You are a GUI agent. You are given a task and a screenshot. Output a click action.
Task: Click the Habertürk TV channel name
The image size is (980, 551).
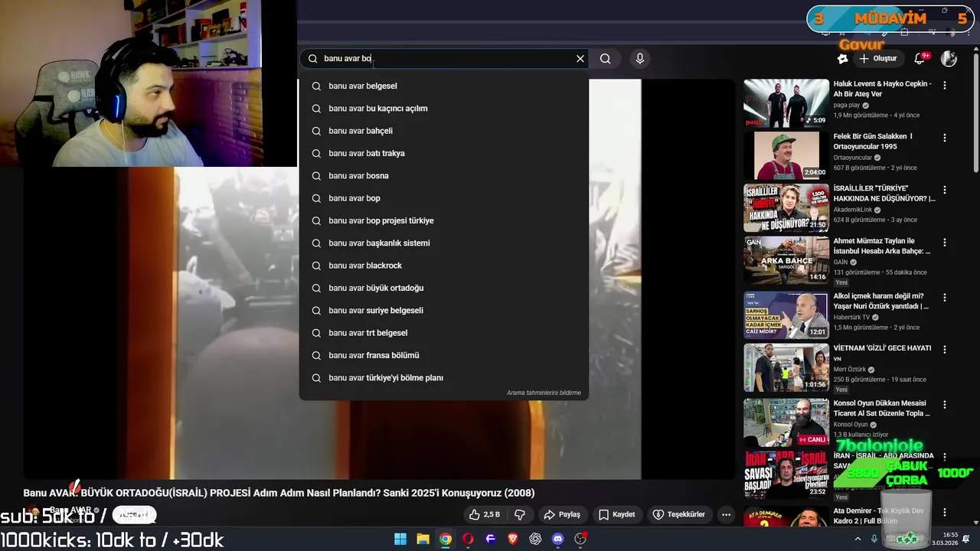(x=851, y=317)
